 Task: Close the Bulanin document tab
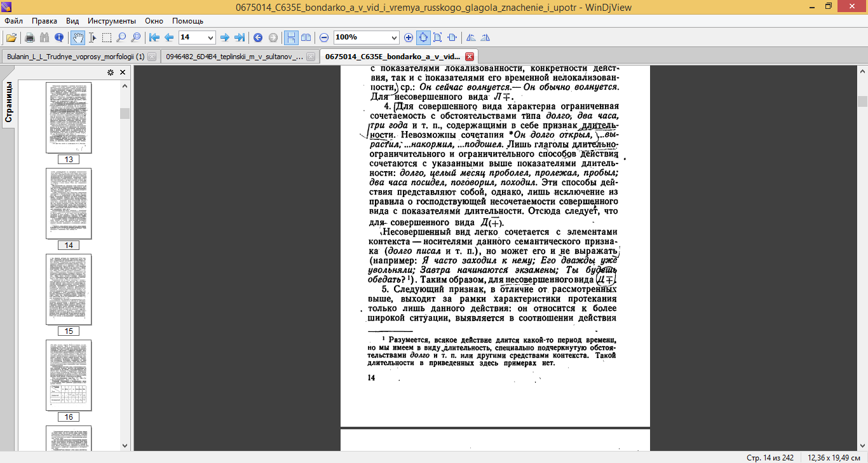(152, 57)
